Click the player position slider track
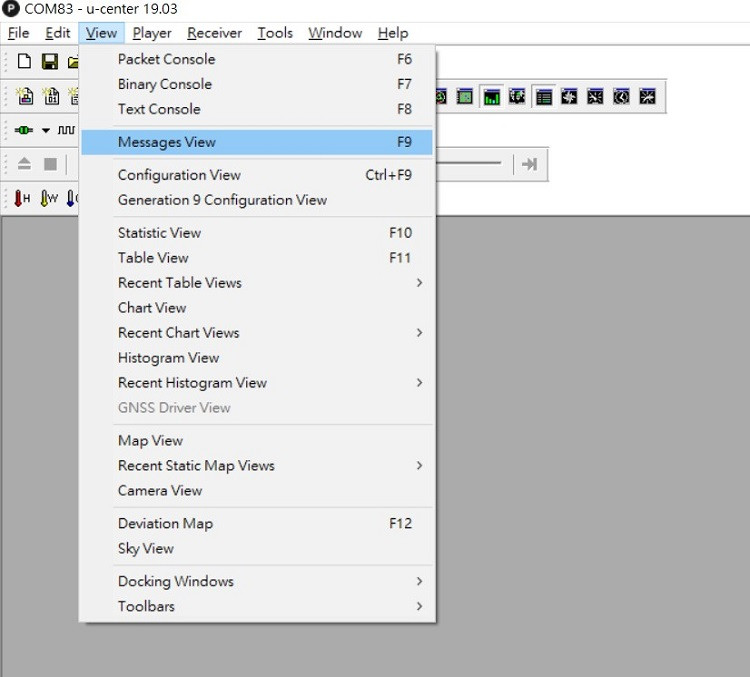Screen dimensions: 750x677 point(468,163)
